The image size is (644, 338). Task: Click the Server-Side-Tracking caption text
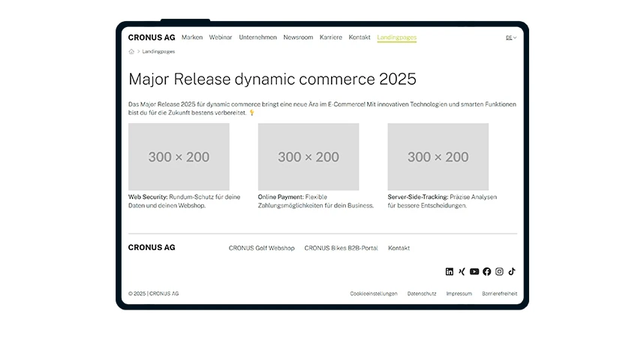[442, 201]
